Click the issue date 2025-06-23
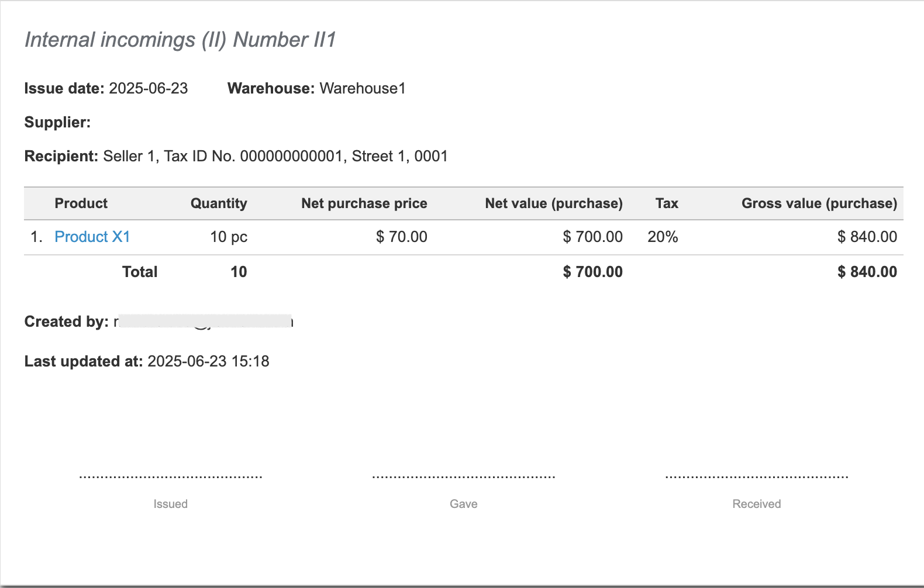Screen dimensions: 924x588 click(149, 88)
